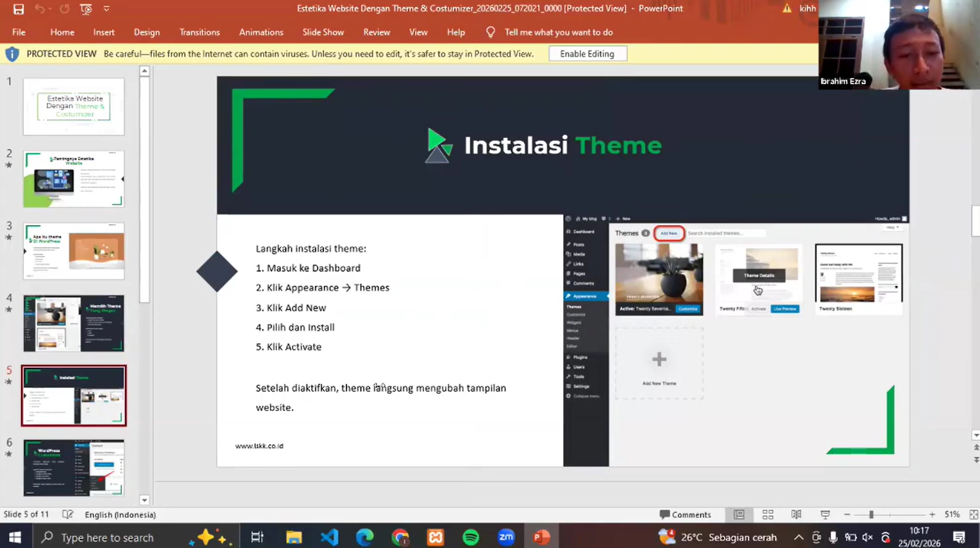
Task: Start Slide Show from status bar icon
Action: coord(825,515)
